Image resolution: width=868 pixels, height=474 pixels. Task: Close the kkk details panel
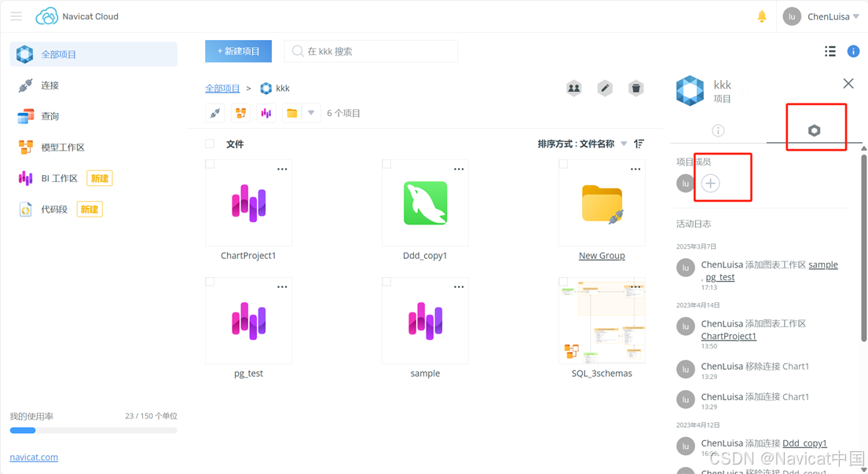click(848, 83)
